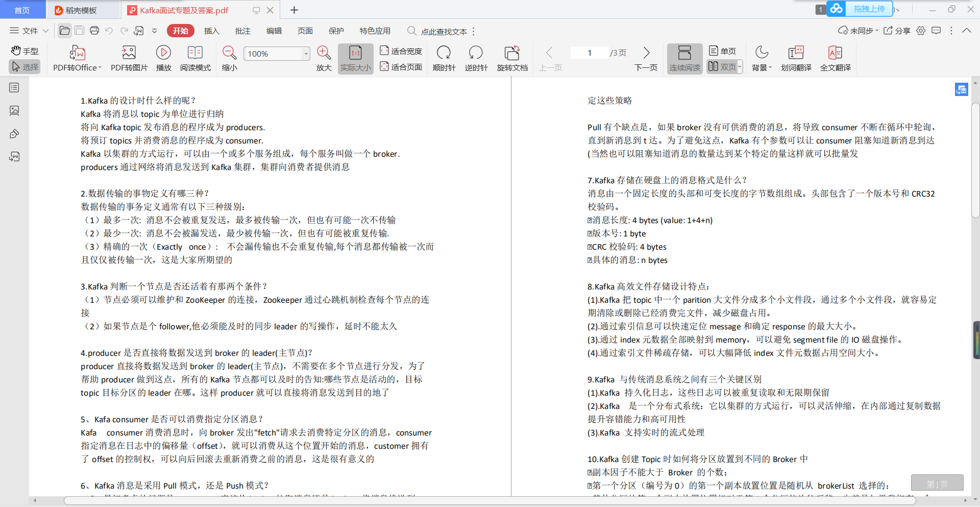Image resolution: width=980 pixels, height=507 pixels.
Task: Open the 特色应用 ribbon tab
Action: coord(375,31)
